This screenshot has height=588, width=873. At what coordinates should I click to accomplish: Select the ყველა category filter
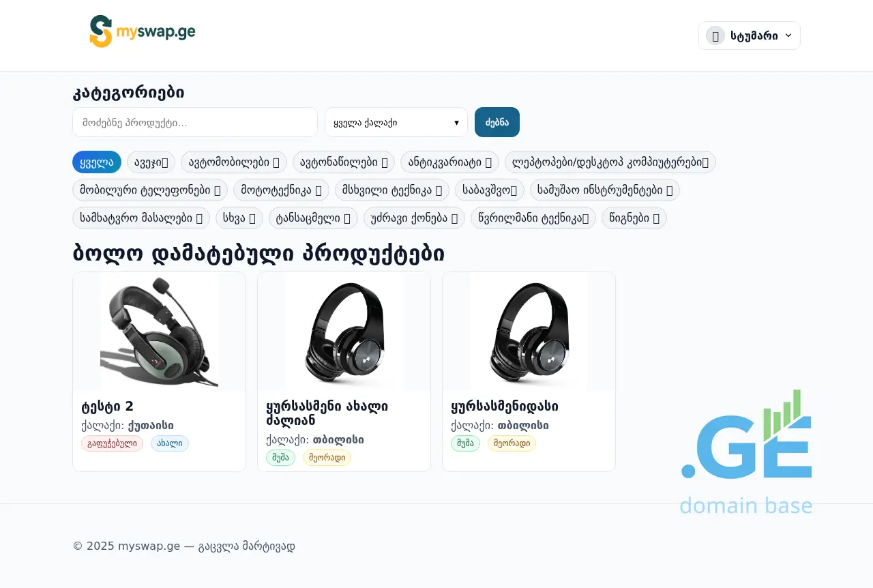click(97, 162)
